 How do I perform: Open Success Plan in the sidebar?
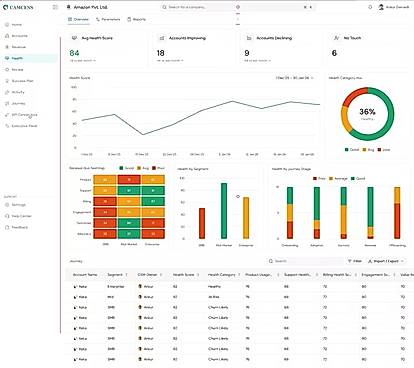click(22, 81)
